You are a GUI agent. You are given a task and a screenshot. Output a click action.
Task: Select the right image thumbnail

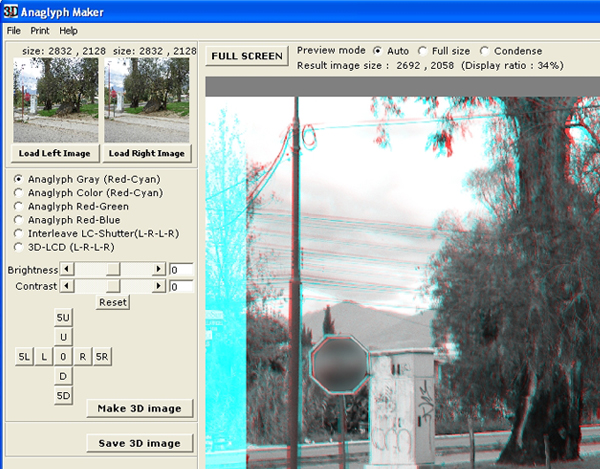(147, 100)
